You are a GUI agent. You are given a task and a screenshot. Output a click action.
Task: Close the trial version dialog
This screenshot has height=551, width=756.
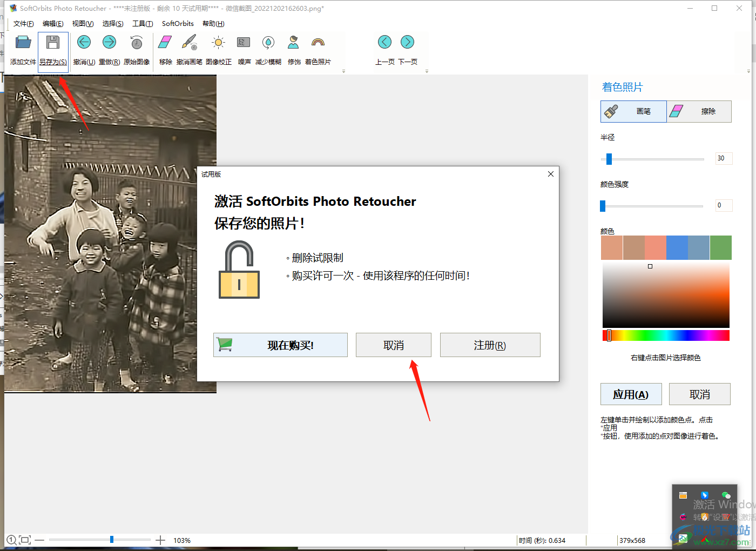pos(551,174)
